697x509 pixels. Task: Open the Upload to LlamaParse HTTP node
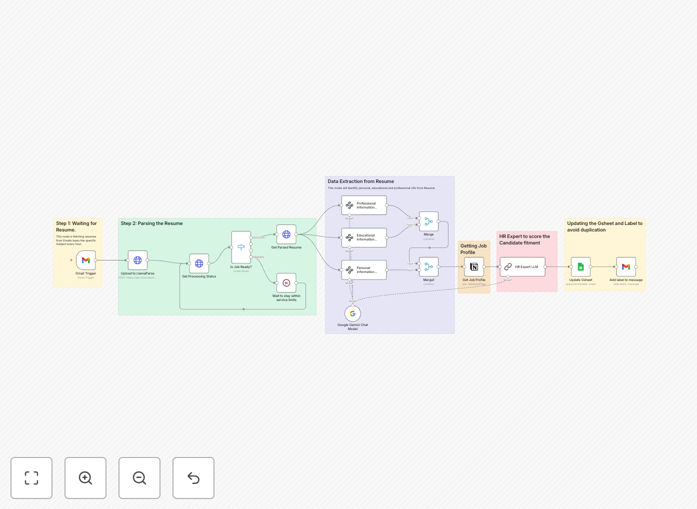pos(137,260)
